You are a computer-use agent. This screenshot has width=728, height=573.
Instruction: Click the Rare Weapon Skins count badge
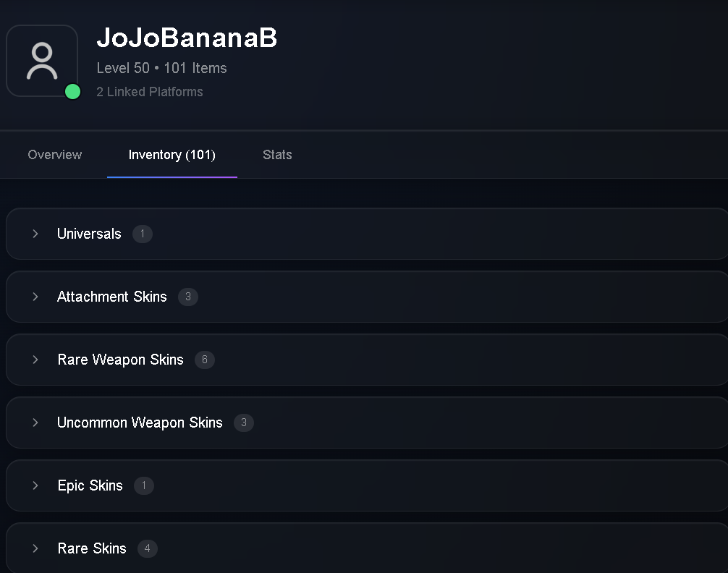click(x=205, y=360)
